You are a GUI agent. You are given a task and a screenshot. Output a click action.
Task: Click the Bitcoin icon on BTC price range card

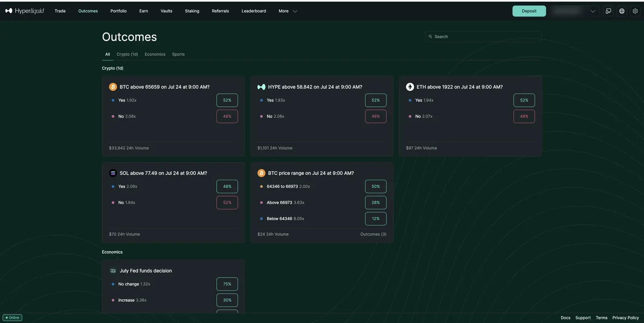261,173
